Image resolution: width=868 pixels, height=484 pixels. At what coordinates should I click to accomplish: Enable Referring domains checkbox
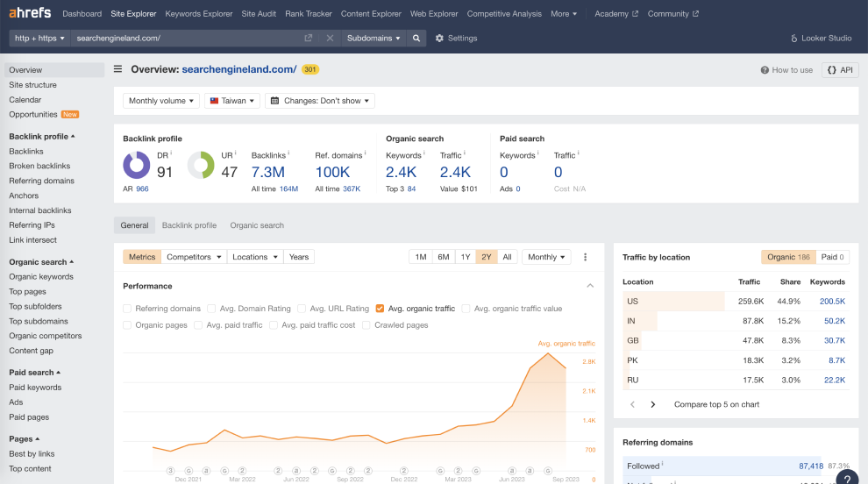point(127,309)
